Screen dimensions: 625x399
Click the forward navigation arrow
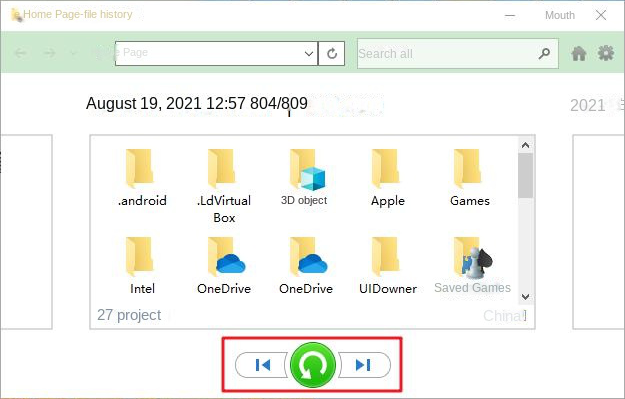49,53
